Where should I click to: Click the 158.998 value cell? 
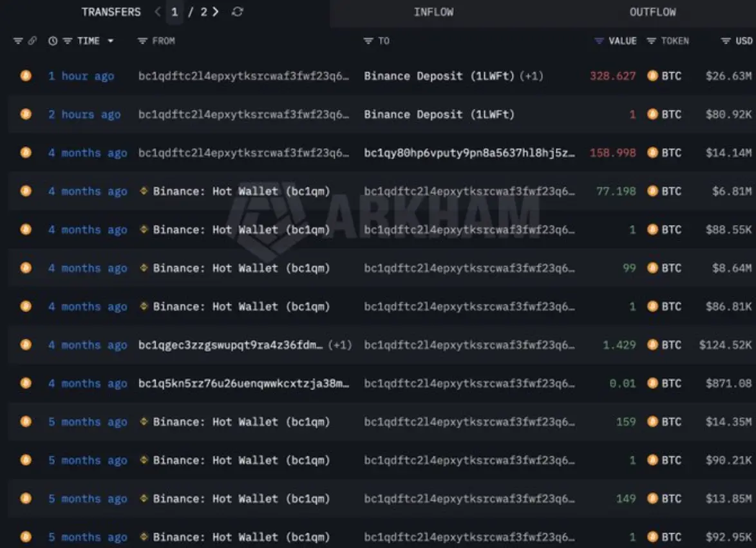click(x=613, y=153)
